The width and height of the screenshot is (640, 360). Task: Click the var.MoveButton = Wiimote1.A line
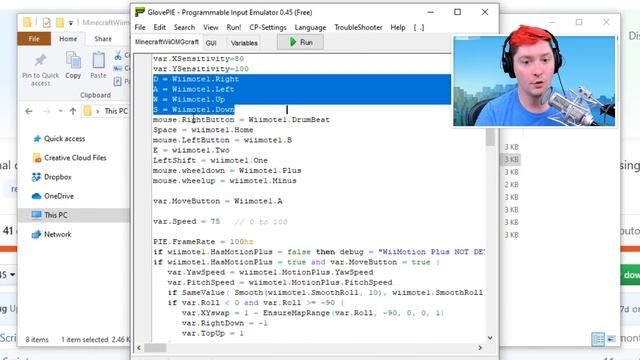click(218, 201)
